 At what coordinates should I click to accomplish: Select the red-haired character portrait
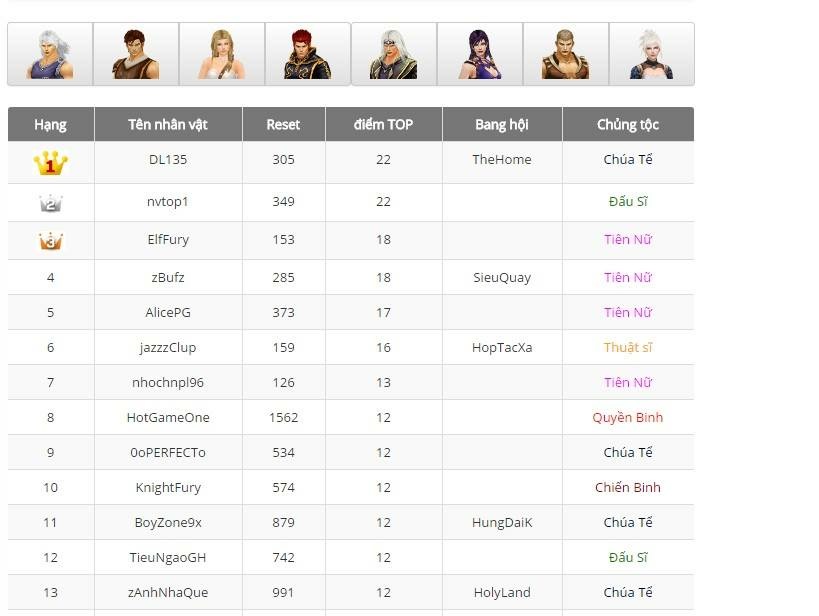[307, 55]
